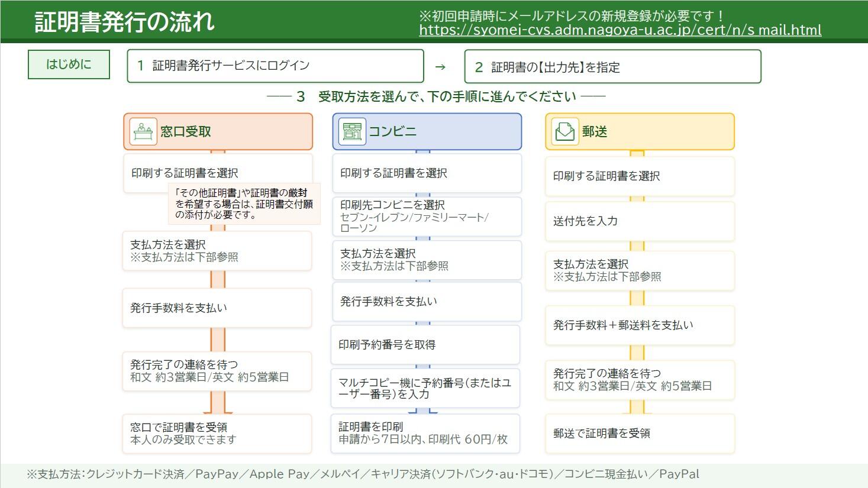Select the 郵送 column header
This screenshot has width=868, height=488.
click(x=640, y=131)
